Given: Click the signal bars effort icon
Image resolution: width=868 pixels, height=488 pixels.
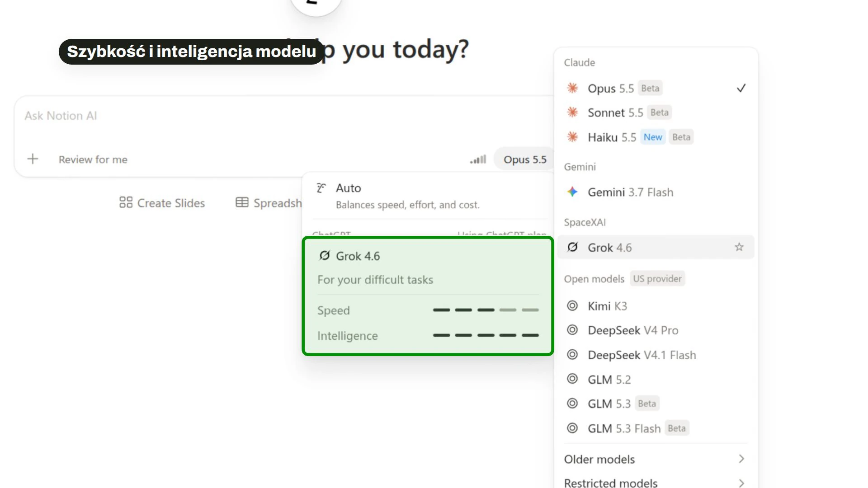Looking at the screenshot, I should [478, 159].
